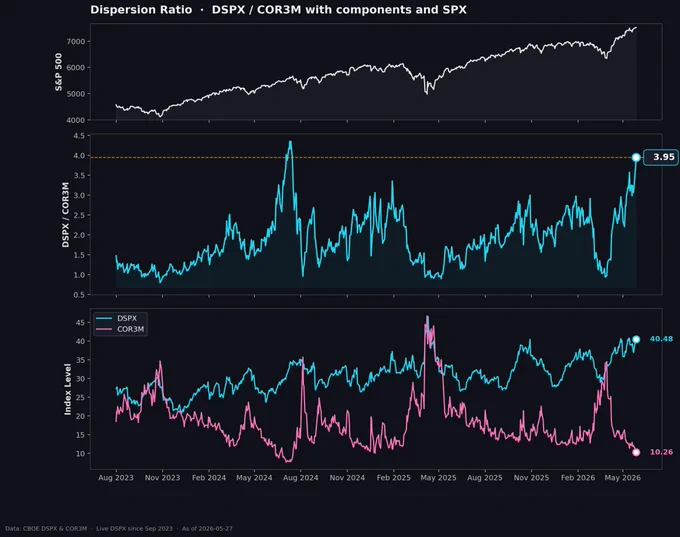
Task: Select the DSPX legend entry
Action: pyautogui.click(x=117, y=318)
